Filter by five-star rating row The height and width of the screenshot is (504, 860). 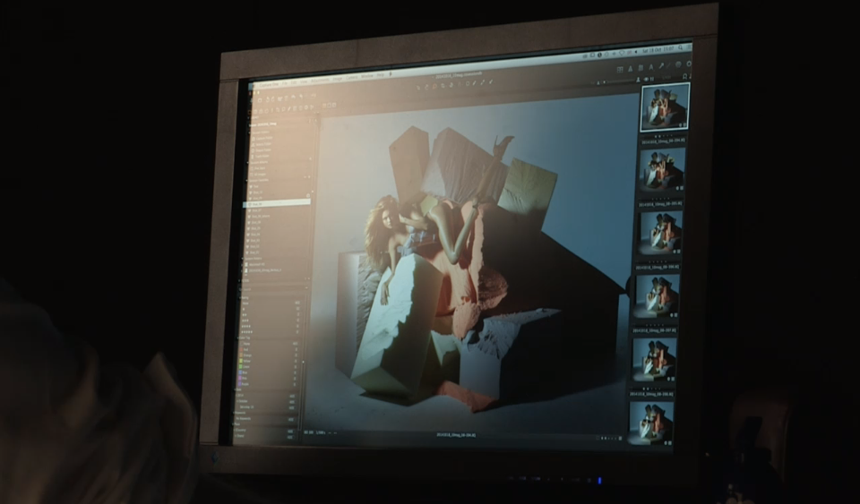tap(270, 332)
